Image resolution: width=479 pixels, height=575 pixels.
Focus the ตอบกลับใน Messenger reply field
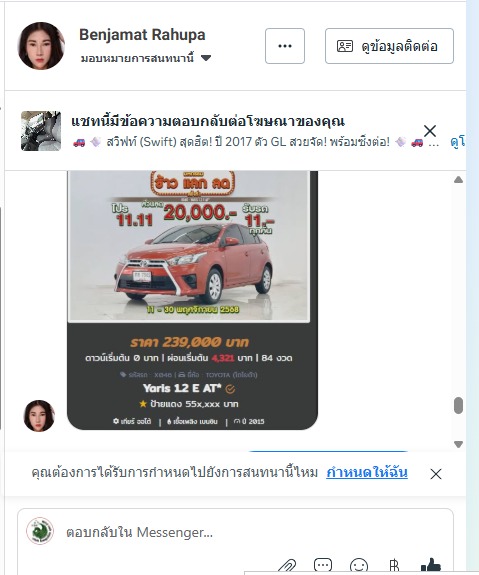[253, 532]
